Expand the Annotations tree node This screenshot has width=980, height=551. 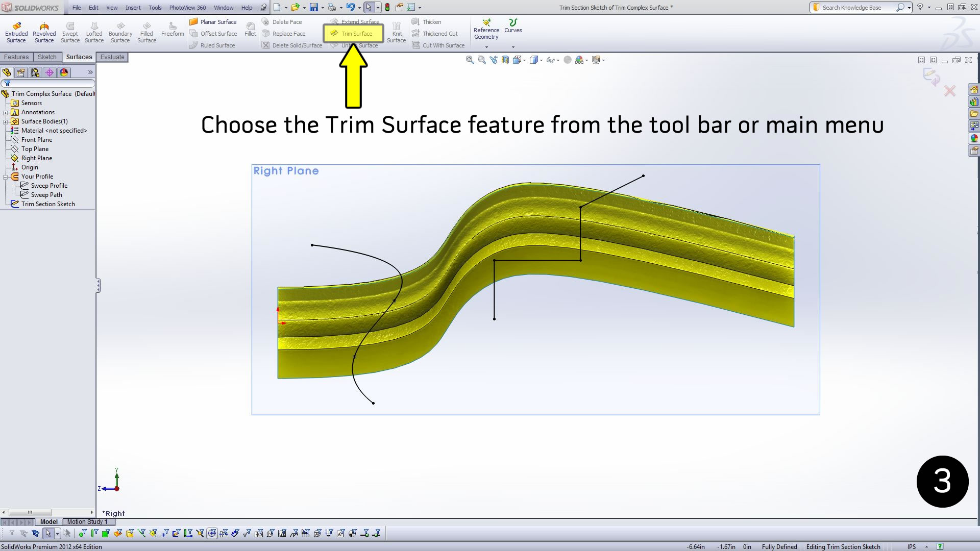click(x=6, y=112)
